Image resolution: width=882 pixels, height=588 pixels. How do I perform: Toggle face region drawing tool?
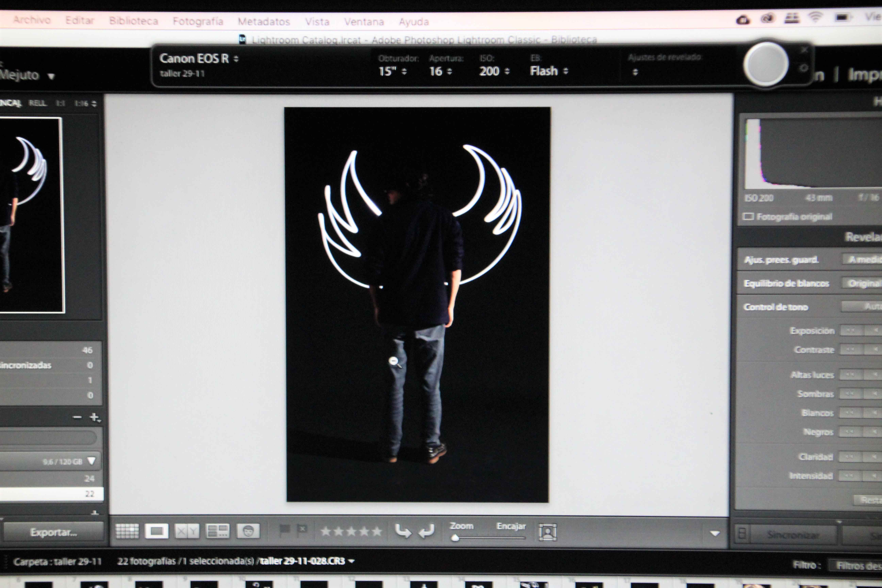548,532
